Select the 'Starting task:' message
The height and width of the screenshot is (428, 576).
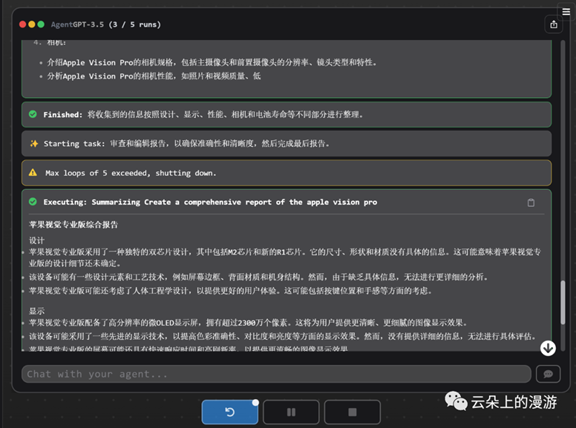(287, 144)
